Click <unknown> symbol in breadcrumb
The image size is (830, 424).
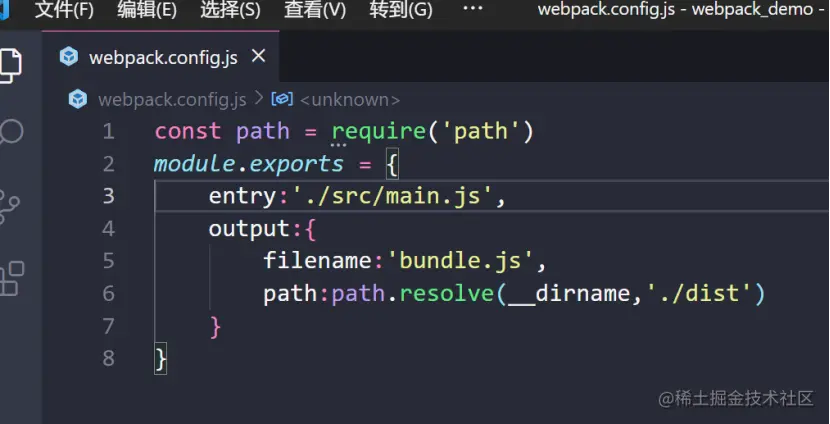coord(350,100)
